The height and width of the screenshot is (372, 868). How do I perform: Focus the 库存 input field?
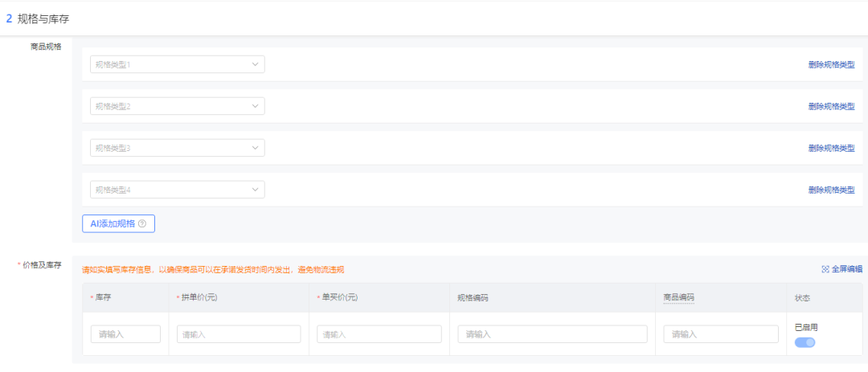pyautogui.click(x=125, y=333)
